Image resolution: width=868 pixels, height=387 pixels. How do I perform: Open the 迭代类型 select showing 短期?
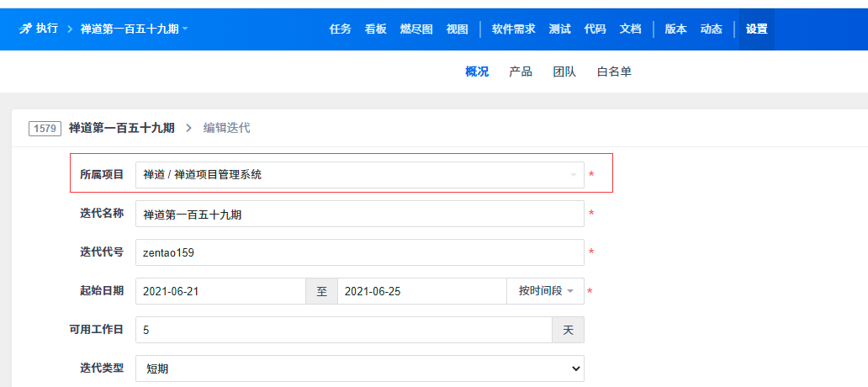pos(360,368)
